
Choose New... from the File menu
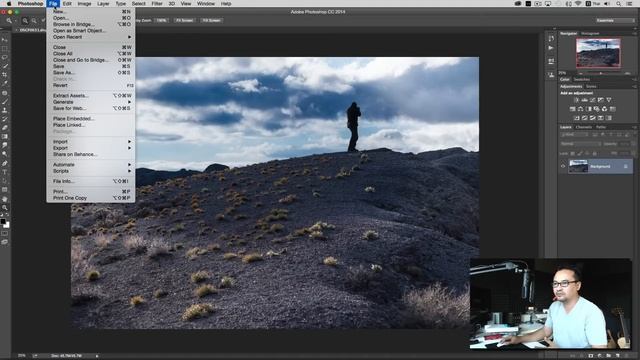pyautogui.click(x=91, y=12)
